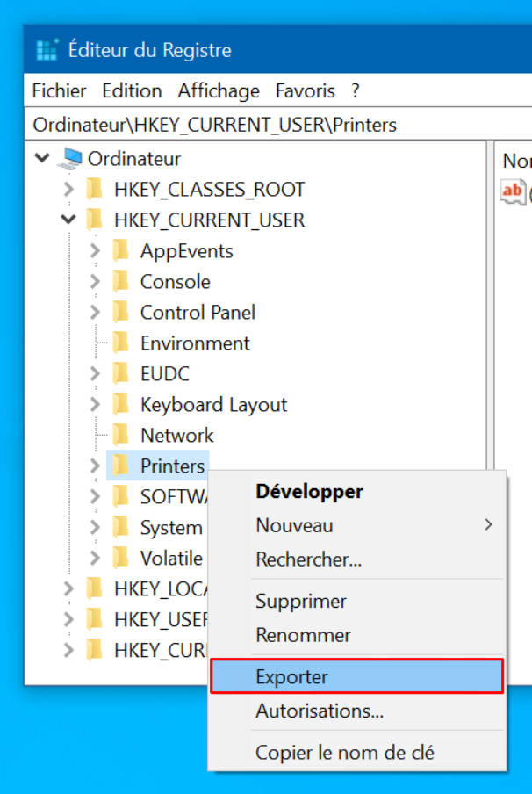The image size is (532, 794).
Task: Expand the AppEvents key chevron
Action: (x=95, y=250)
